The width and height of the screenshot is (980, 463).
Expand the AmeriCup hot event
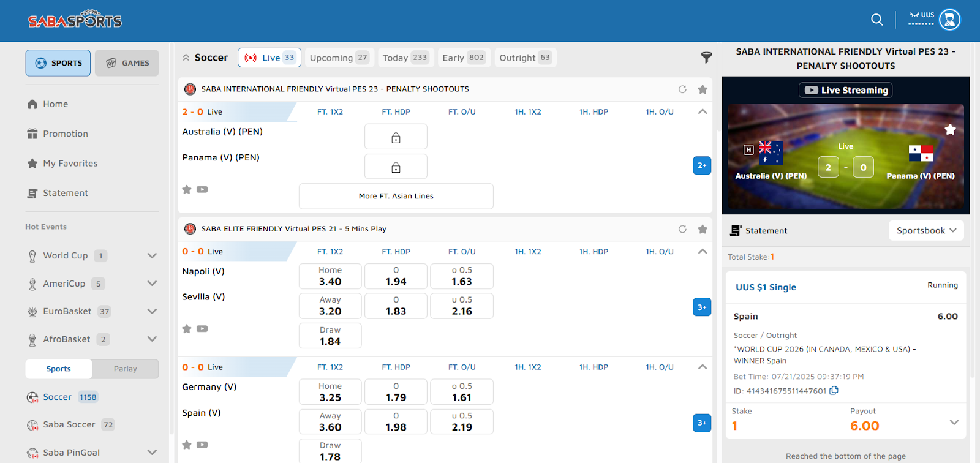(x=152, y=284)
